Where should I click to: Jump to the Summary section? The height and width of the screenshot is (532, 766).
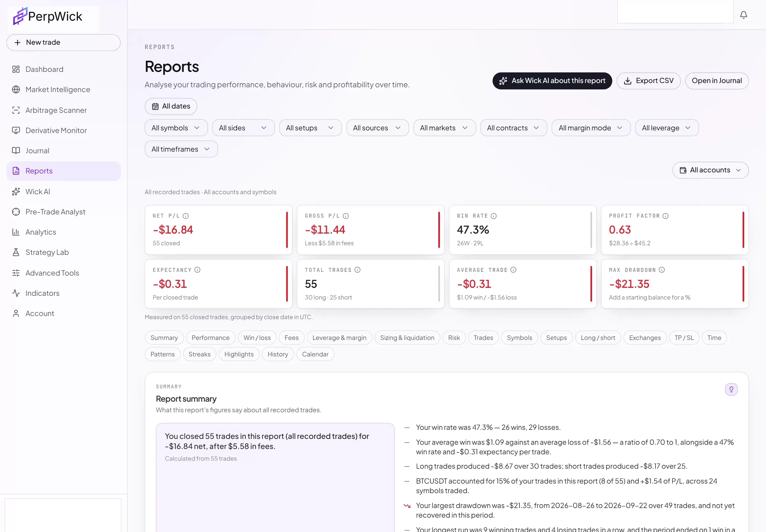point(164,338)
